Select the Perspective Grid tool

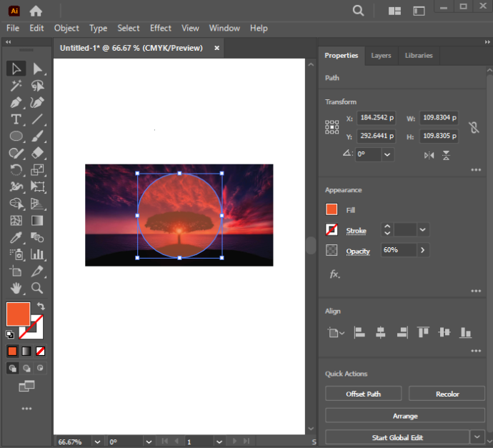pyautogui.click(x=37, y=204)
